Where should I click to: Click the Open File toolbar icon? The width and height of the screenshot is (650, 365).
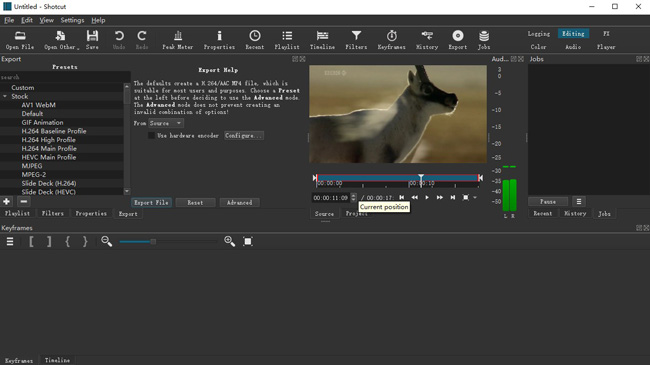pyautogui.click(x=20, y=40)
